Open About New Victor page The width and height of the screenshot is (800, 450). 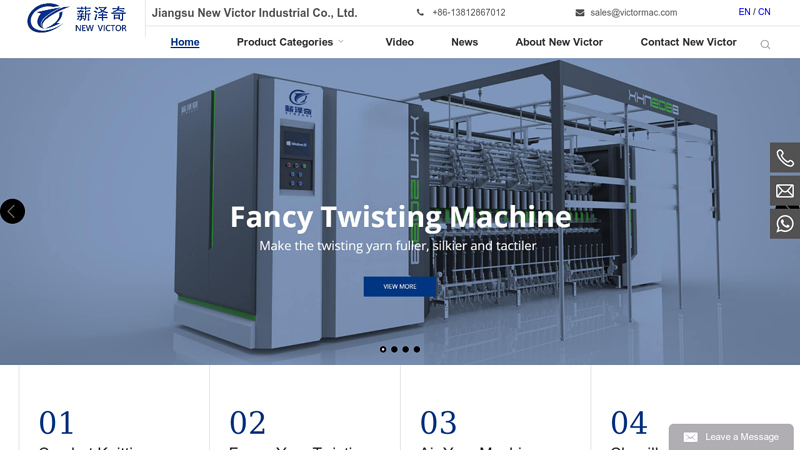tap(559, 42)
